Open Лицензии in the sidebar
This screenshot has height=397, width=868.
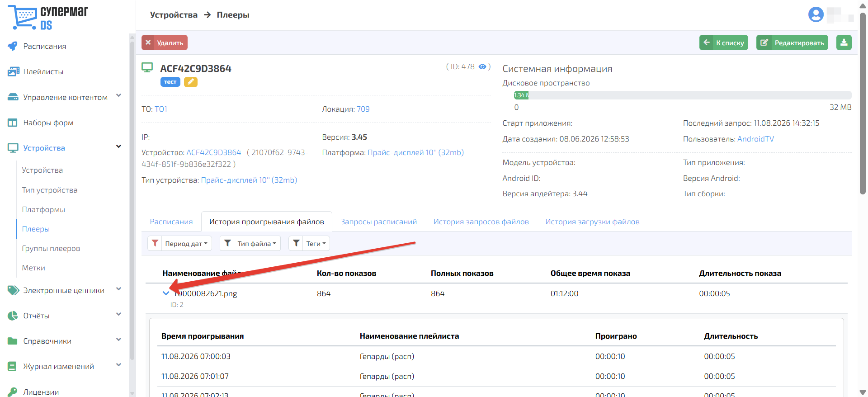coord(41,392)
